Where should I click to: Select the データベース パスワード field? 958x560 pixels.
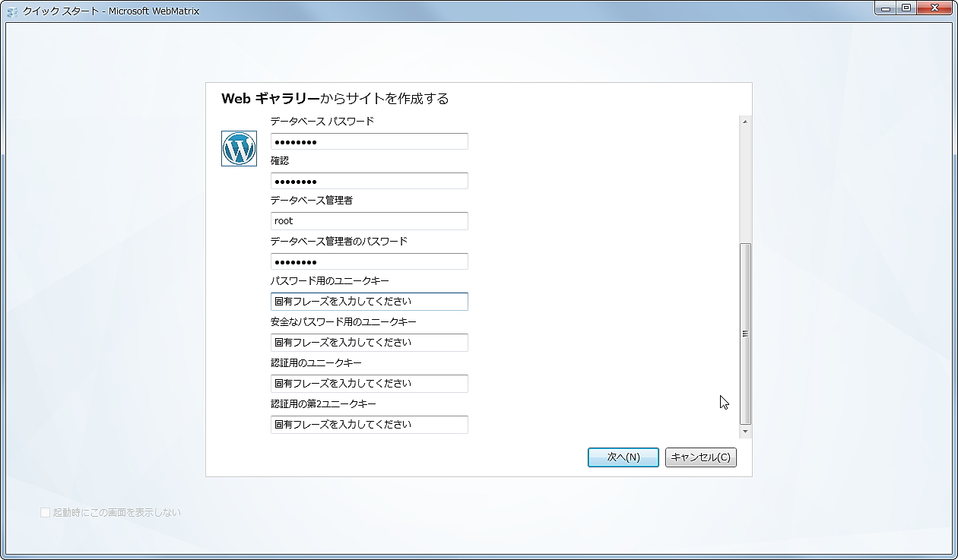click(x=369, y=141)
